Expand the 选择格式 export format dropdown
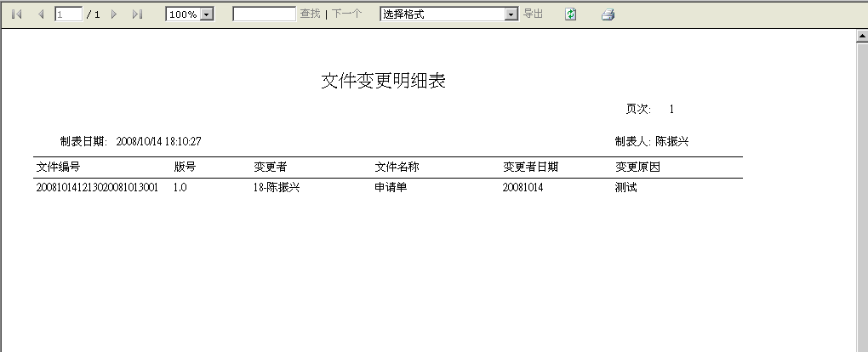Screen dimensions: 868x352 pos(511,14)
